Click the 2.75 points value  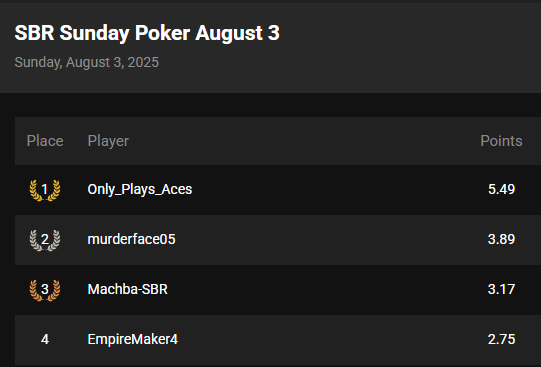(x=501, y=339)
